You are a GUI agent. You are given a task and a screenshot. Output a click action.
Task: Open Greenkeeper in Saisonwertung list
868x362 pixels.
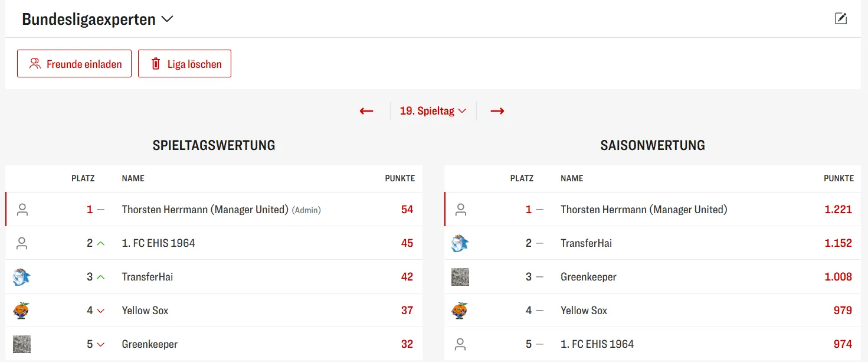(x=588, y=277)
